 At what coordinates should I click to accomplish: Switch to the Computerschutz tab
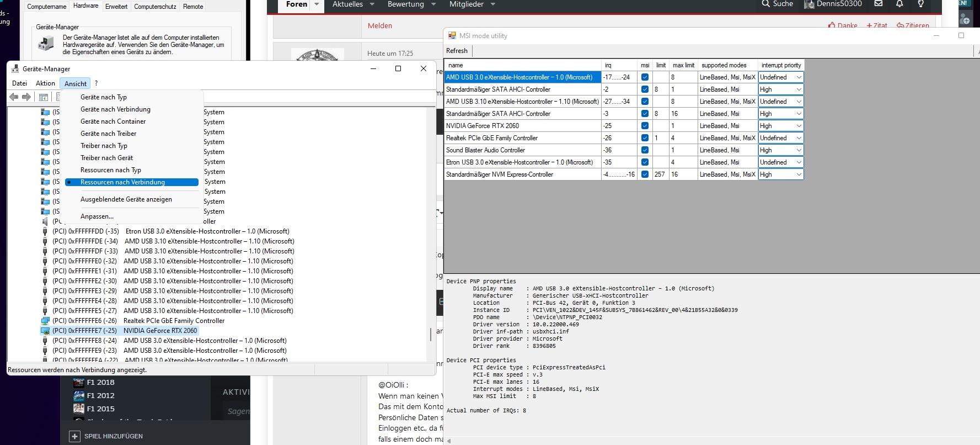[155, 7]
